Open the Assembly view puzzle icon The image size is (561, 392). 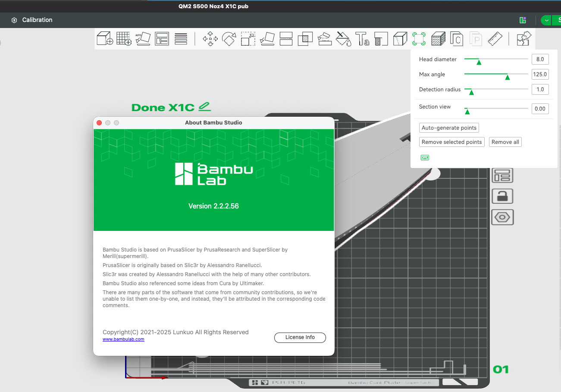click(524, 39)
